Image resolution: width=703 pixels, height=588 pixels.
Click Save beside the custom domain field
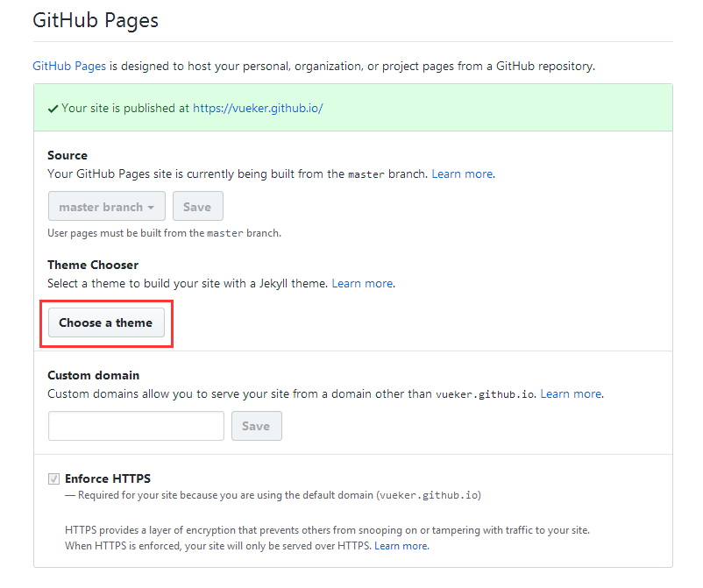pyautogui.click(x=257, y=426)
